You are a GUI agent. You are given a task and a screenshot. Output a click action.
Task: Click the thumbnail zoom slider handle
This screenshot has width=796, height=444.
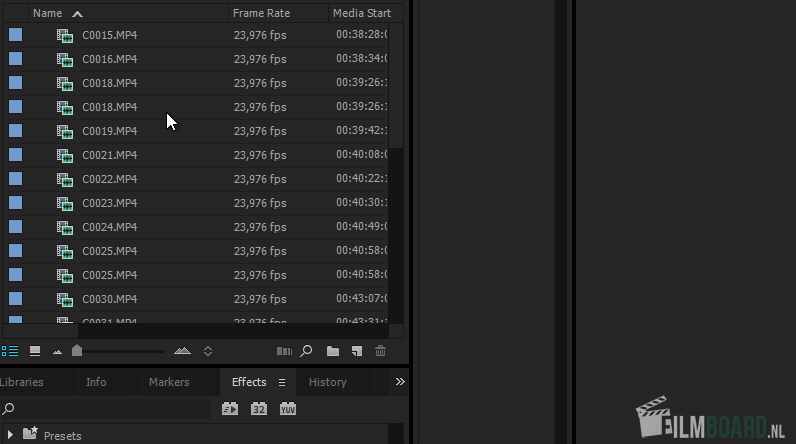pos(77,350)
